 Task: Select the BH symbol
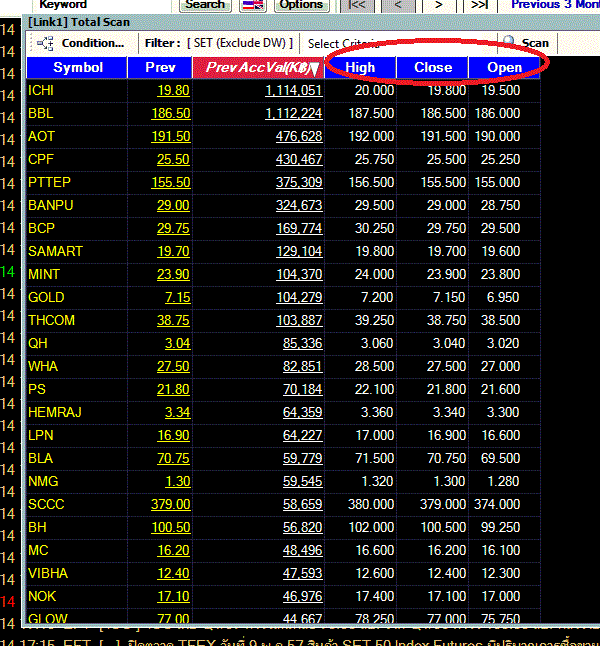point(37,529)
